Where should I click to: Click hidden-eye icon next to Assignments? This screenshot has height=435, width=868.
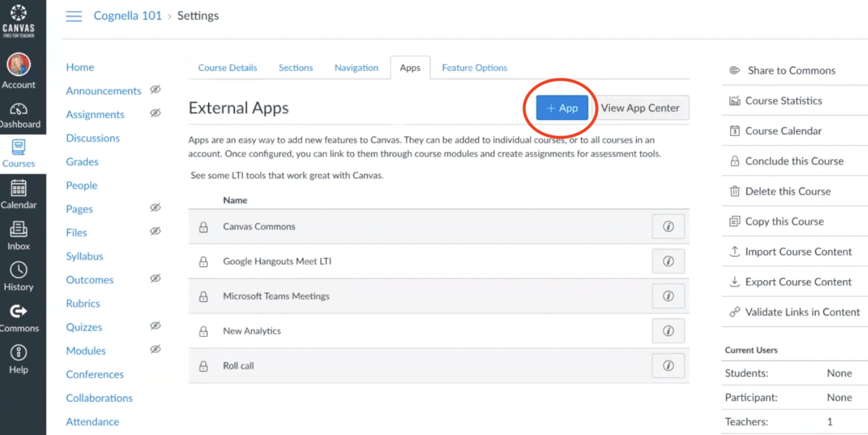(x=156, y=113)
